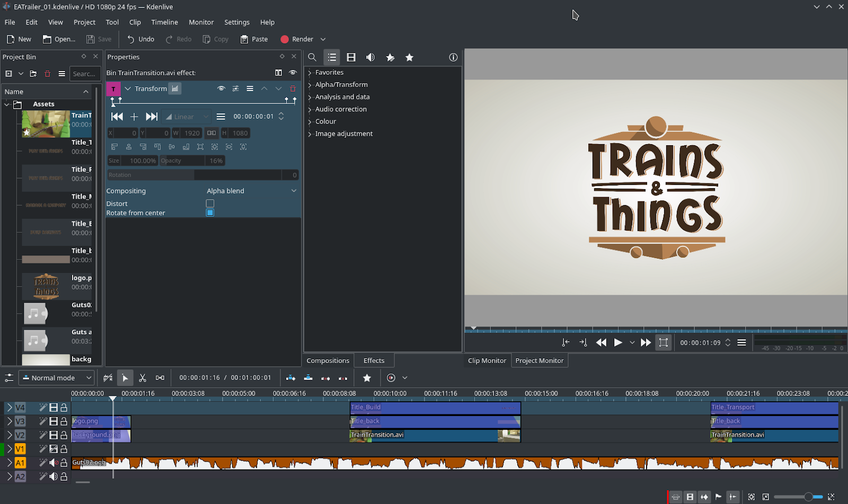848x504 pixels.
Task: Uncheck Rotate from center
Action: [210, 213]
